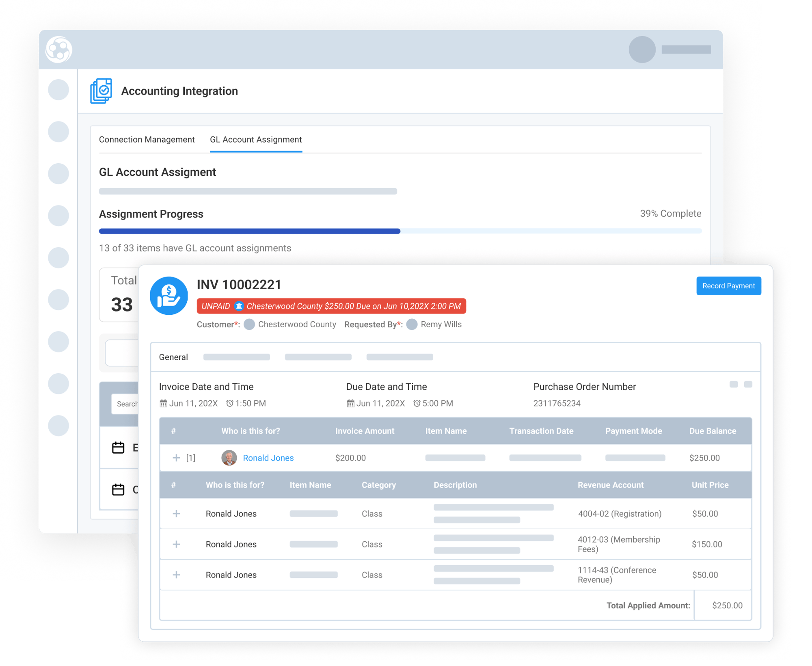Click the invoice date calendar icon

pyautogui.click(x=163, y=403)
